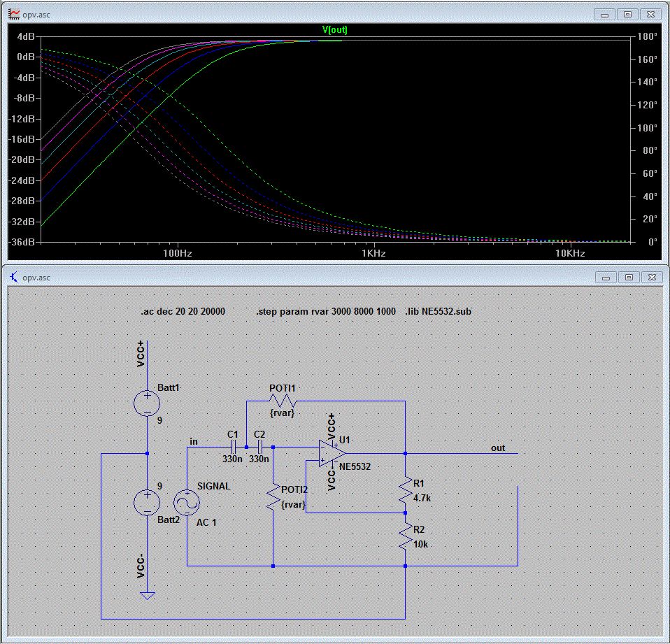Image resolution: width=670 pixels, height=644 pixels.
Task: Click the SIGNAL AC source symbol
Action: (x=187, y=502)
